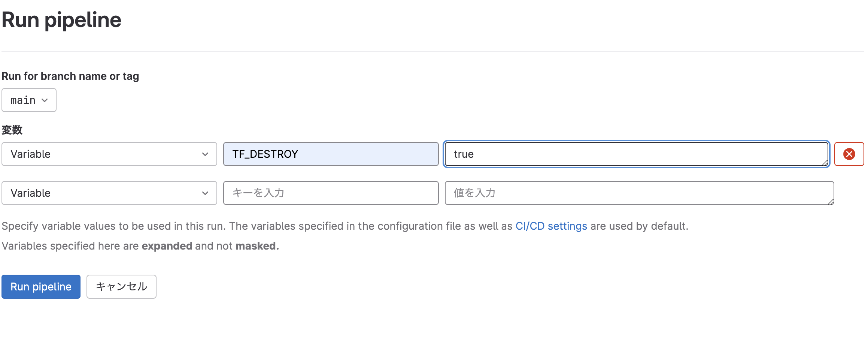This screenshot has width=868, height=353.
Task: Click resize grip of the true value textarea
Action: [x=825, y=163]
